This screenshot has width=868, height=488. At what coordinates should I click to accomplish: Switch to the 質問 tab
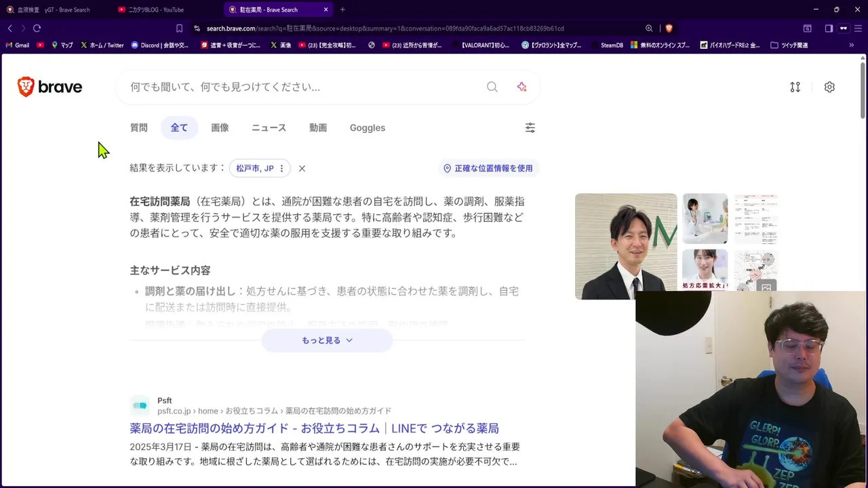139,127
